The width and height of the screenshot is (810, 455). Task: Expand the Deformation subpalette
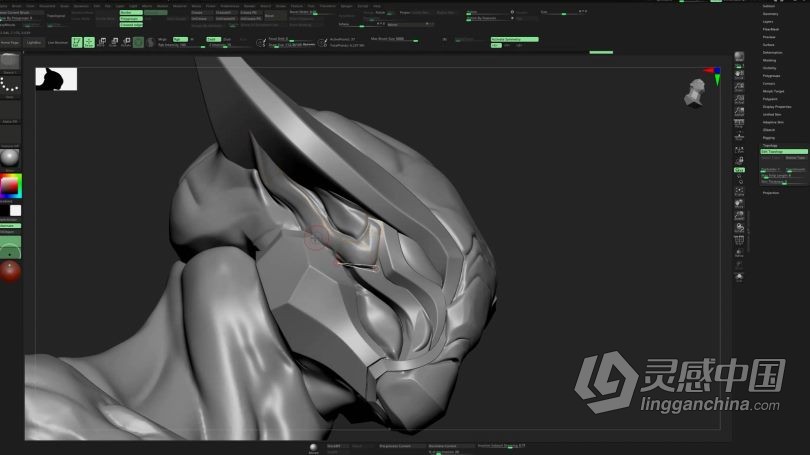[772, 53]
